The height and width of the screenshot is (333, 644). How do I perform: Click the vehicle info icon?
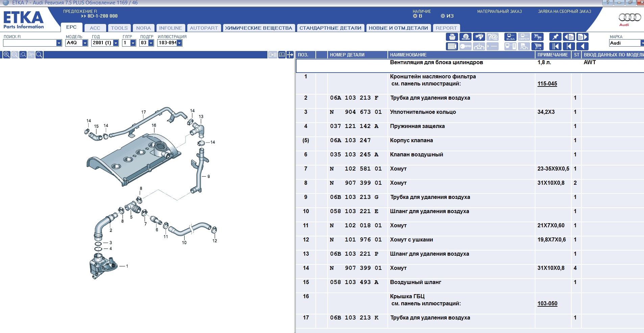pyautogui.click(x=479, y=46)
